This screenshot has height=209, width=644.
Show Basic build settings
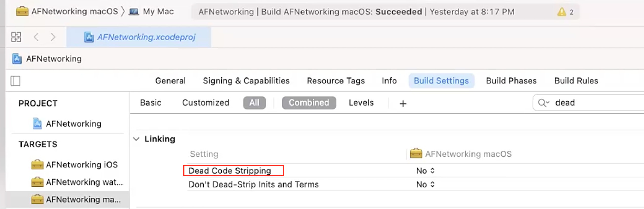(151, 103)
